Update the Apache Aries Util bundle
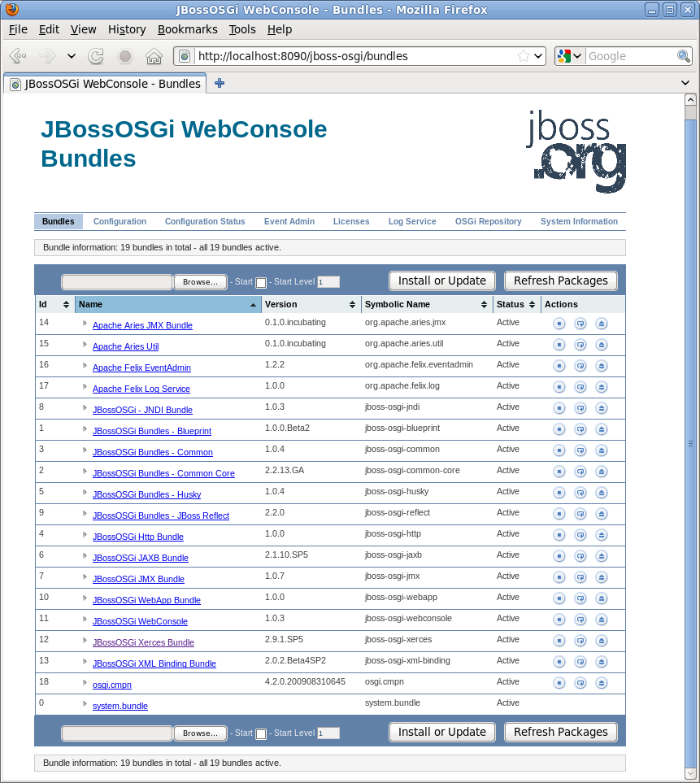700x783 pixels. (580, 345)
